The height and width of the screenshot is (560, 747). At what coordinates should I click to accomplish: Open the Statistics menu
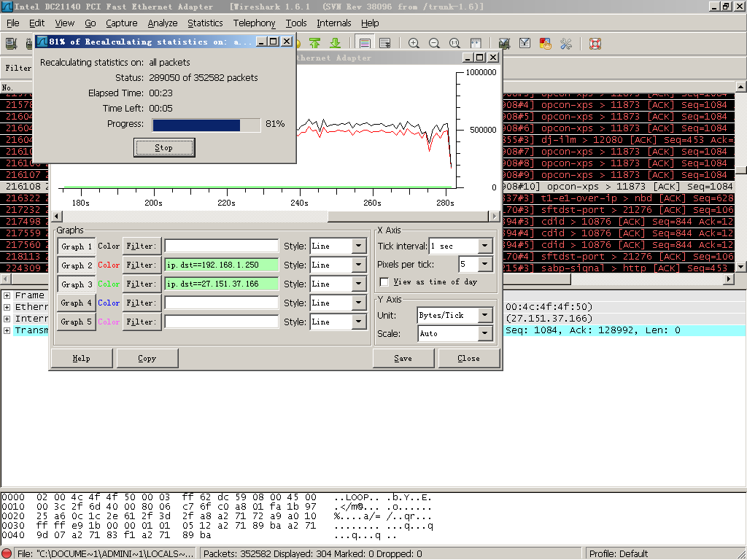click(x=205, y=23)
